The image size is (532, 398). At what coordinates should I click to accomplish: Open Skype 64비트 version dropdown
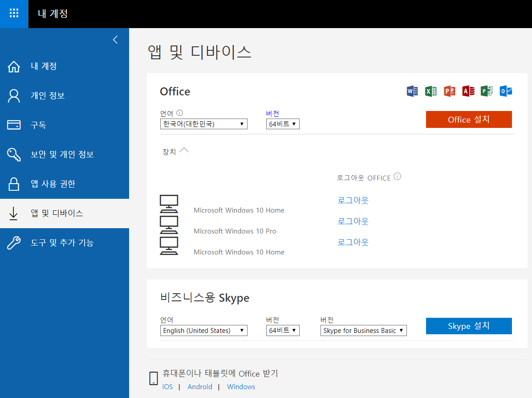283,330
